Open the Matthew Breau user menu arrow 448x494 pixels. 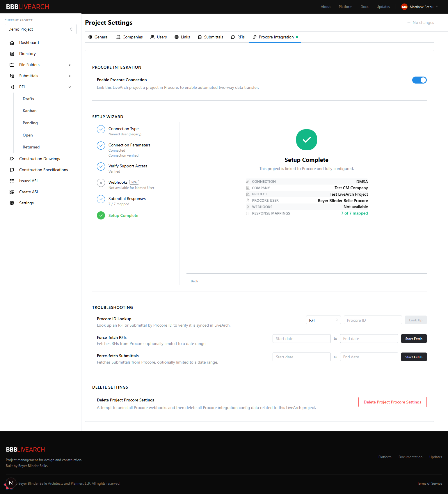click(437, 7)
